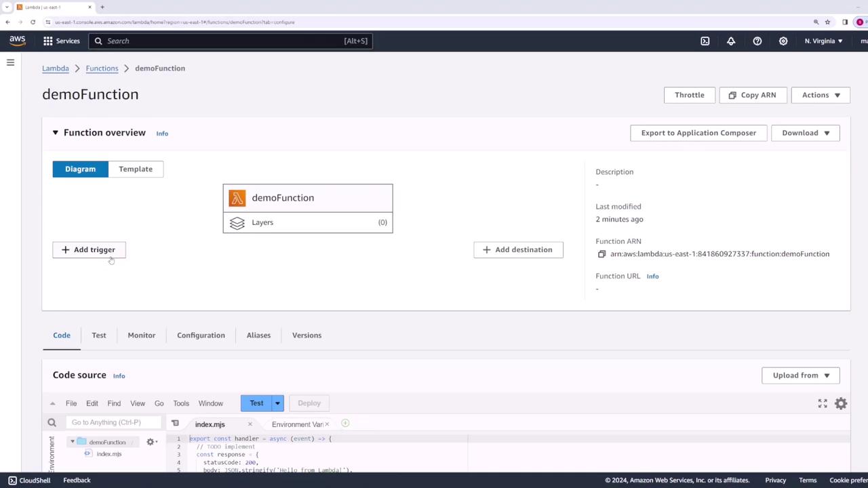
Task: Collapse the demoFunction folder in file tree
Action: (73, 442)
